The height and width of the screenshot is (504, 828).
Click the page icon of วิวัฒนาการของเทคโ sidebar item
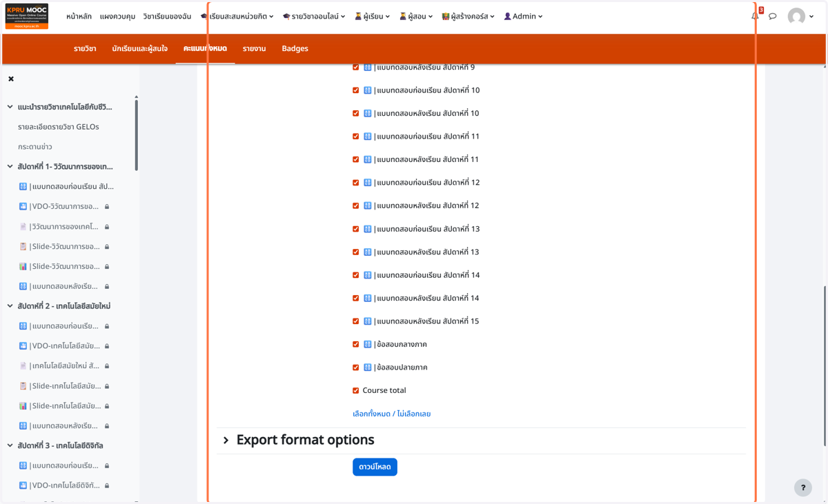point(23,226)
